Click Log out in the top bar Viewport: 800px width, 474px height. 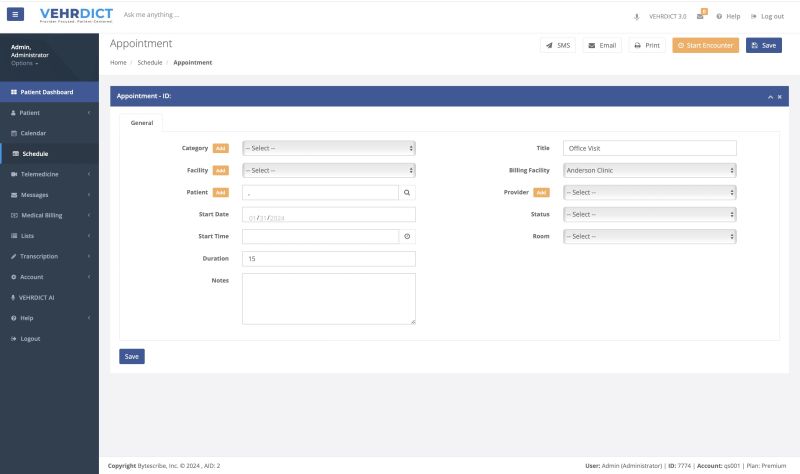pyautogui.click(x=766, y=16)
